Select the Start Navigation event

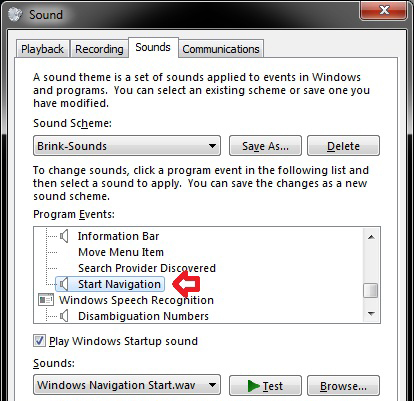119,284
